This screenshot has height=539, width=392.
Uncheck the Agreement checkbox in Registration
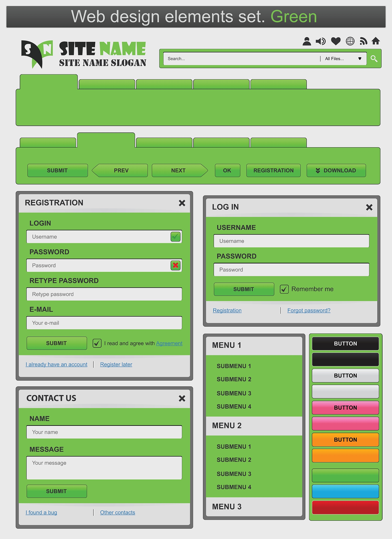coord(97,343)
